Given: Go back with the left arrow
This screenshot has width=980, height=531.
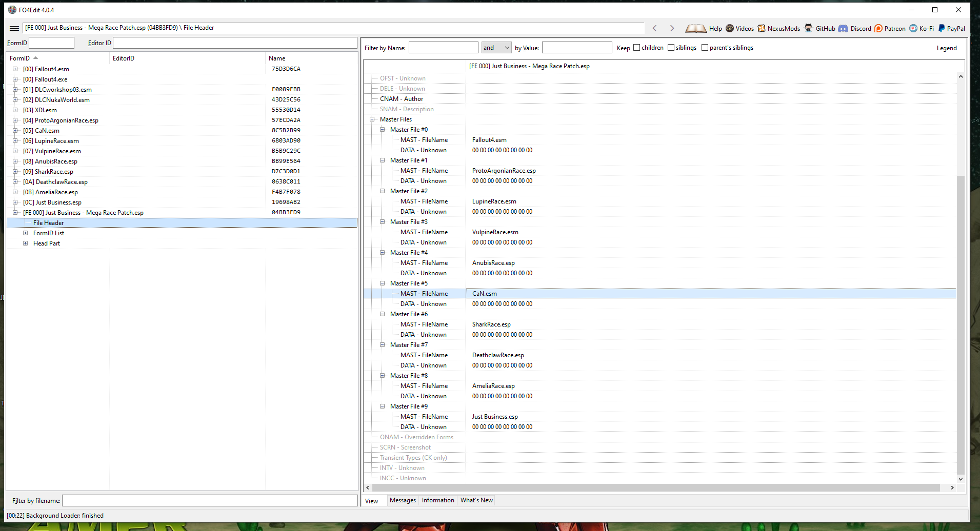Looking at the screenshot, I should click(x=654, y=28).
